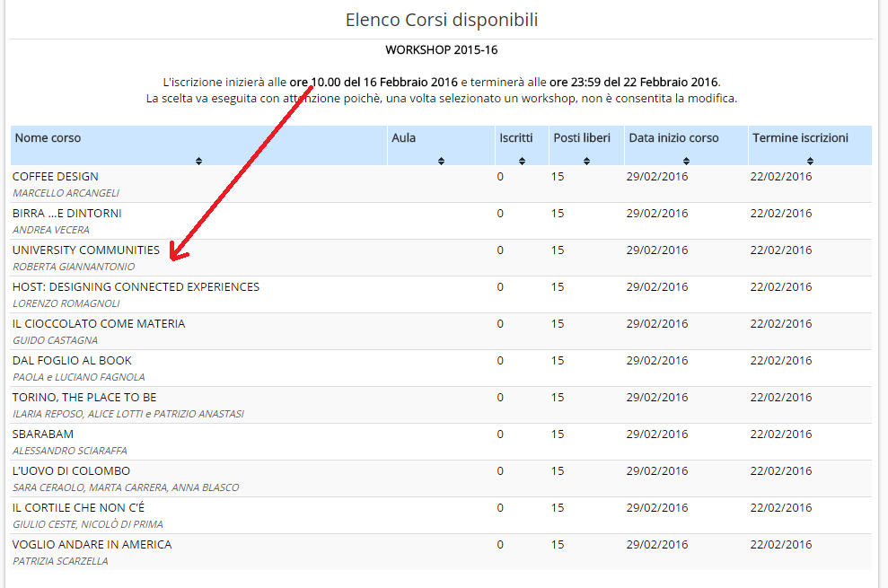Select IL CIOCCOLATO COME MATERIA workshop

99,324
